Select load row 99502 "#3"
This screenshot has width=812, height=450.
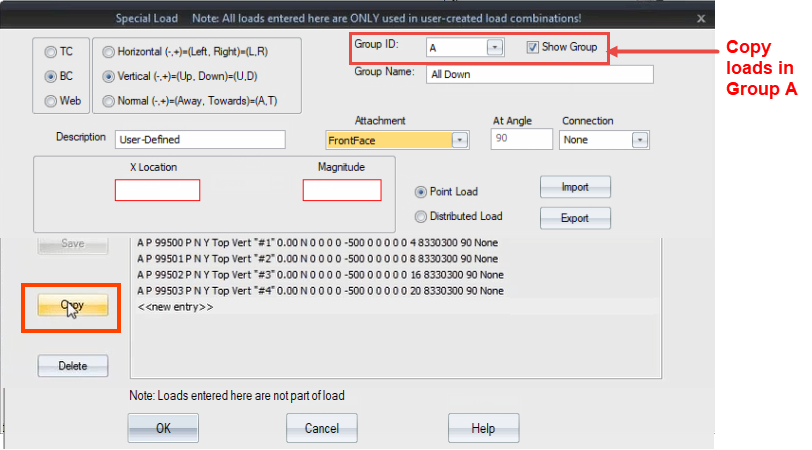[x=396, y=274]
